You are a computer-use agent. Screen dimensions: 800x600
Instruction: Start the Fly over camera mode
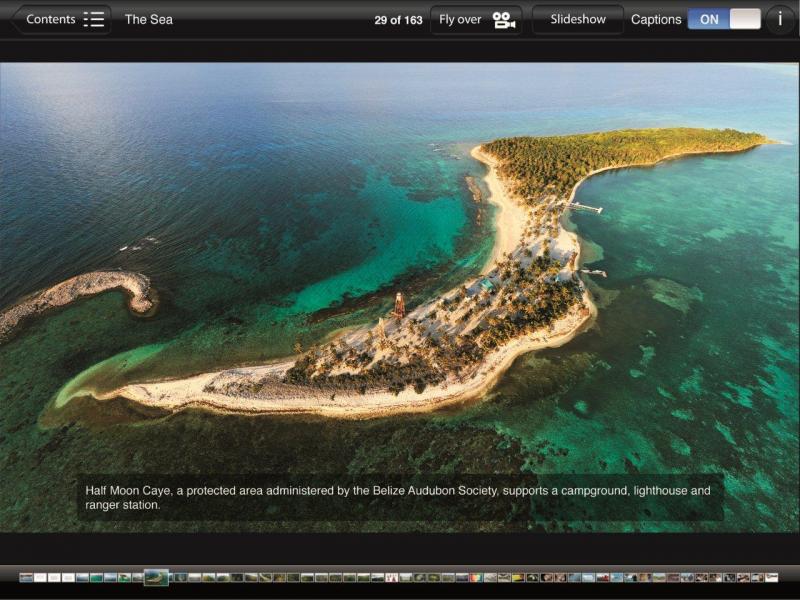point(476,20)
